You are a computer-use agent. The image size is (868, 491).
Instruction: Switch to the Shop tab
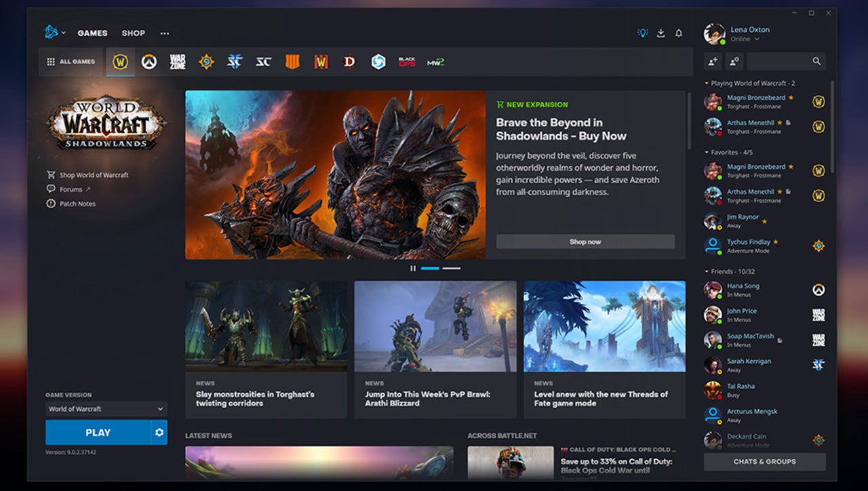coord(134,33)
